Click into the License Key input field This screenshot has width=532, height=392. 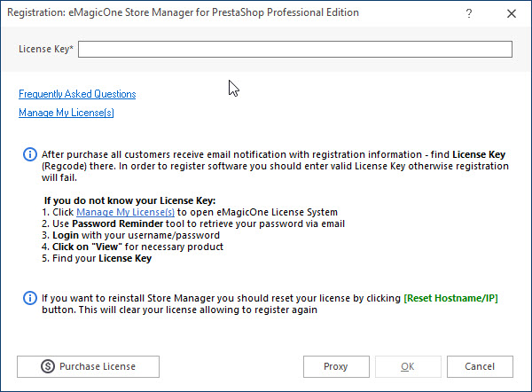tap(295, 49)
